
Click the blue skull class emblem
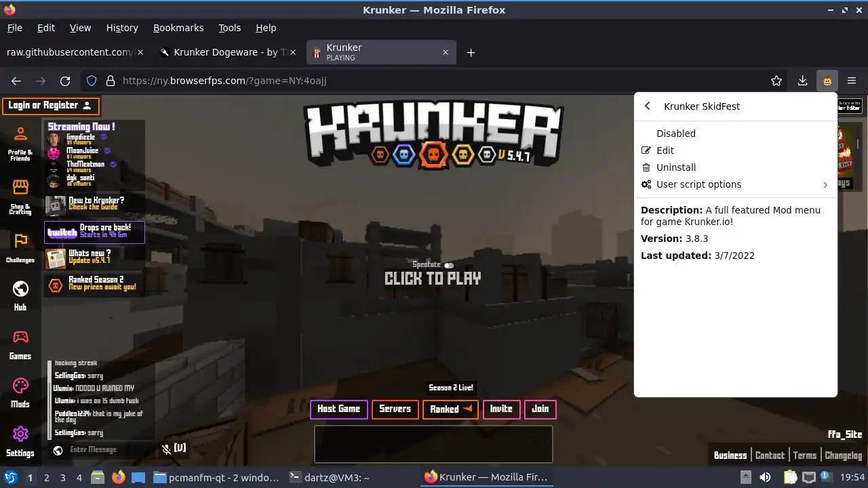(403, 155)
